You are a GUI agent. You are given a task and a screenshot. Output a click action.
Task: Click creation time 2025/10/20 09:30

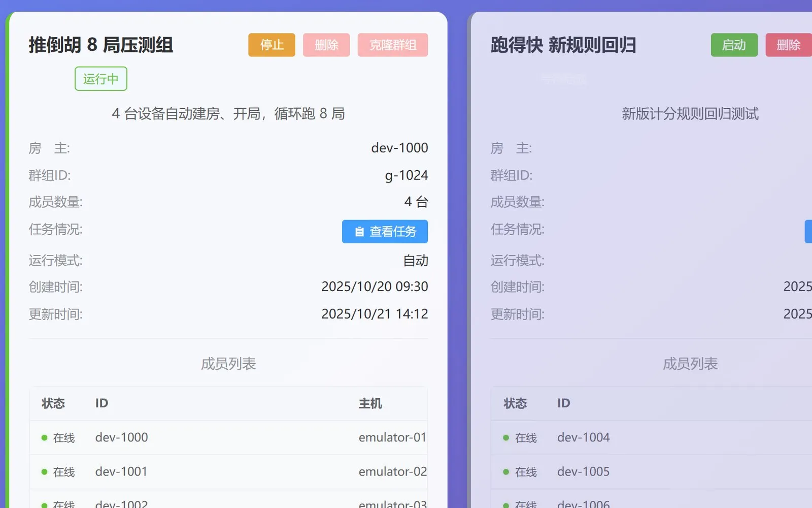pyautogui.click(x=375, y=287)
